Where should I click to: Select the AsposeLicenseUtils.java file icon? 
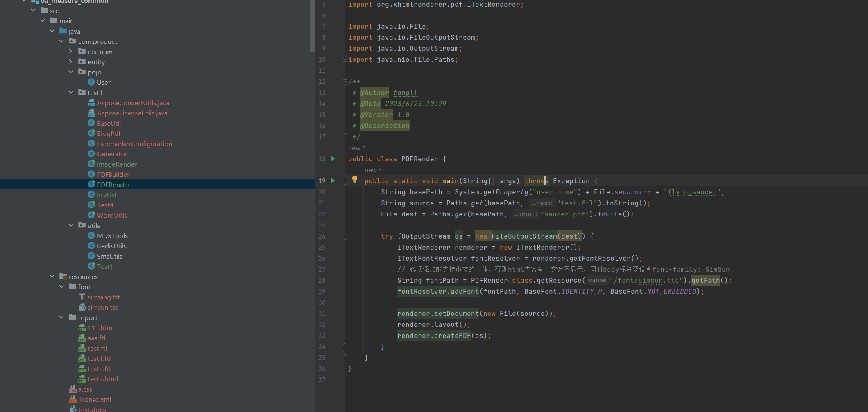[x=91, y=113]
